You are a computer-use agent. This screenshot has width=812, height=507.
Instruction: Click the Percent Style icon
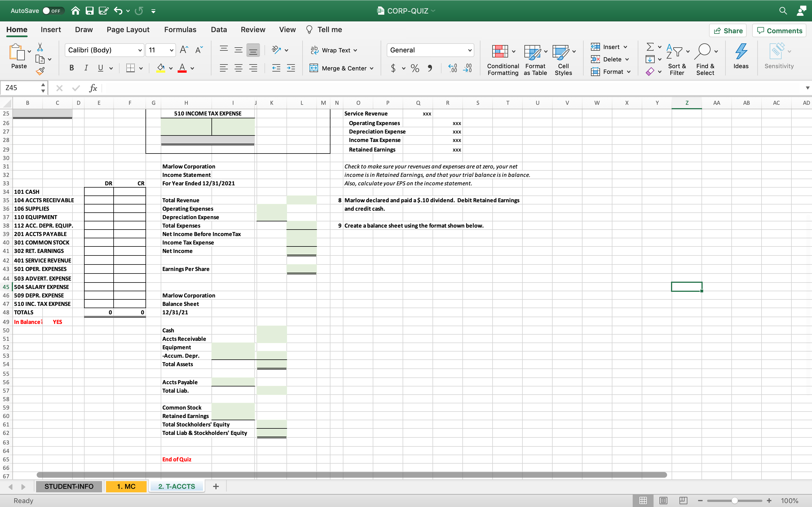pos(415,68)
